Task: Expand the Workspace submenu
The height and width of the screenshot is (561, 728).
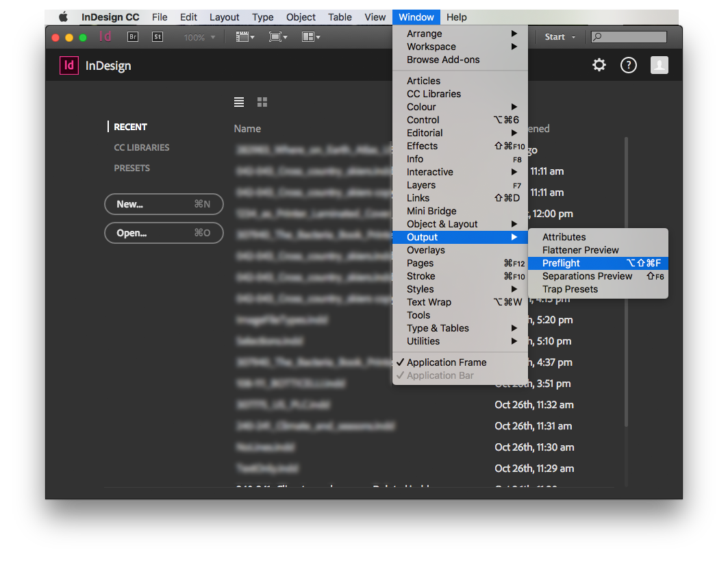Action: (x=460, y=47)
